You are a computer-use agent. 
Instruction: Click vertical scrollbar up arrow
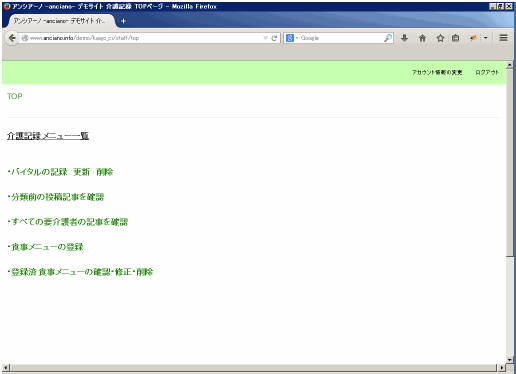(509, 65)
